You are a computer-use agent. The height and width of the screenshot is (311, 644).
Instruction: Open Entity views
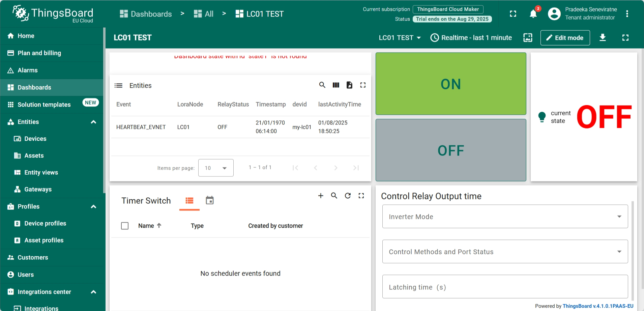click(52, 172)
